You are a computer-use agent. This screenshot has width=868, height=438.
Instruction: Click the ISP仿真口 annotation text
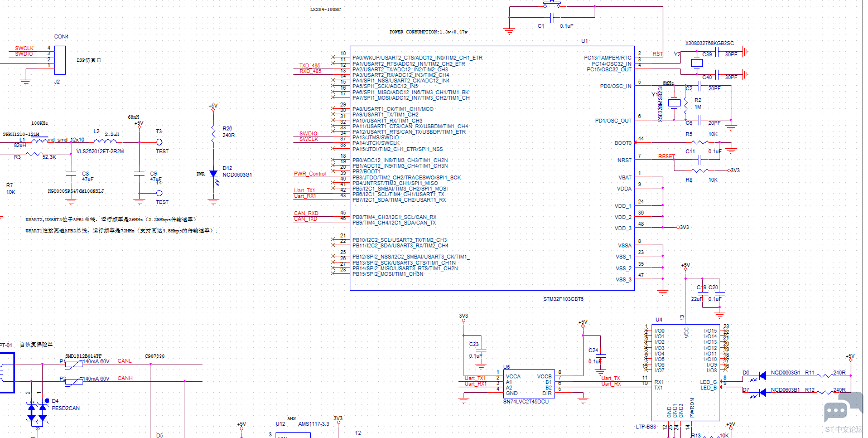89,60
